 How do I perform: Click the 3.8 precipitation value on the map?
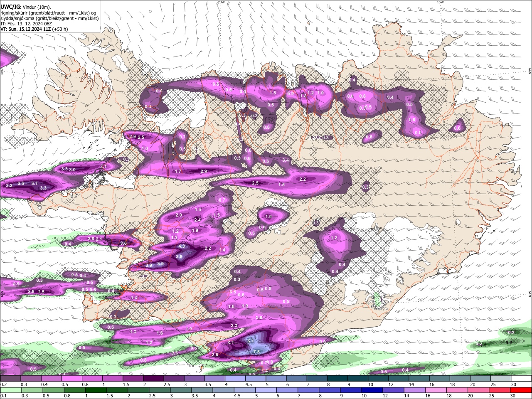179,257
